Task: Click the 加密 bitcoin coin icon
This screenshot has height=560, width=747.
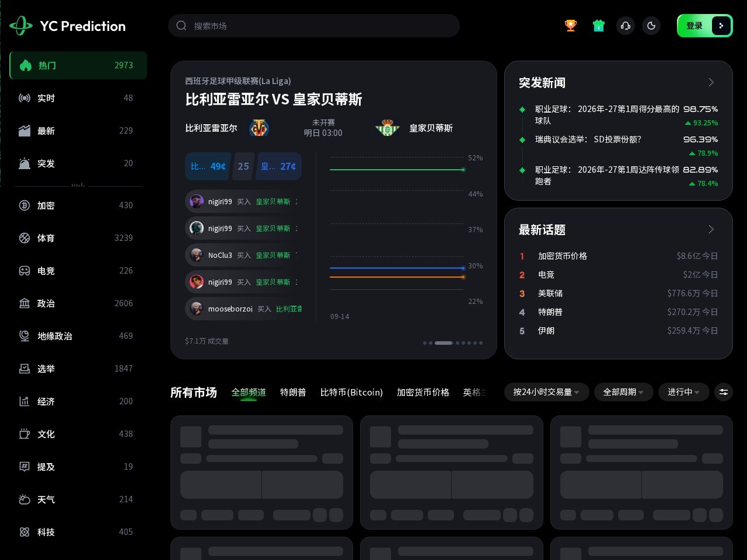Action: point(25,205)
